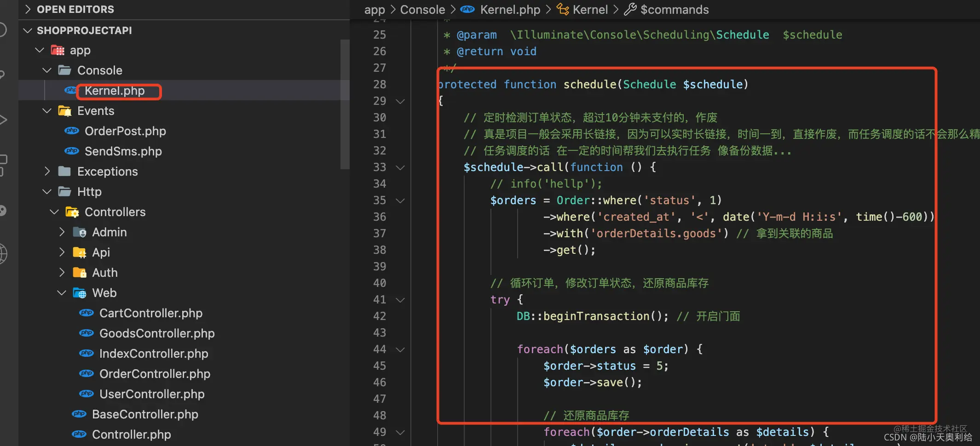Fold the try block at line 41
Viewport: 980px width, 446px height.
pyautogui.click(x=400, y=300)
